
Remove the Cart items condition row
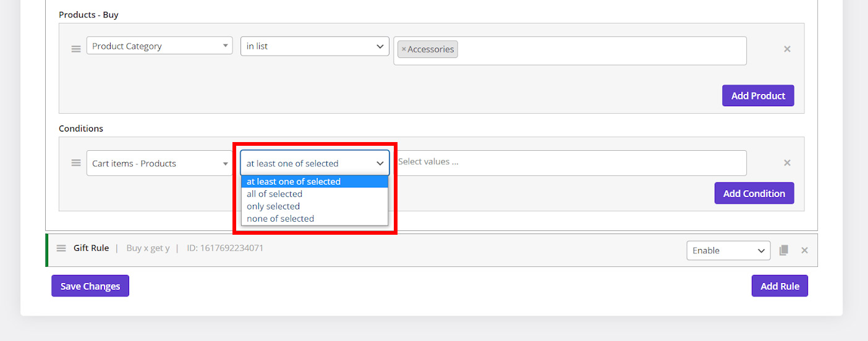787,163
